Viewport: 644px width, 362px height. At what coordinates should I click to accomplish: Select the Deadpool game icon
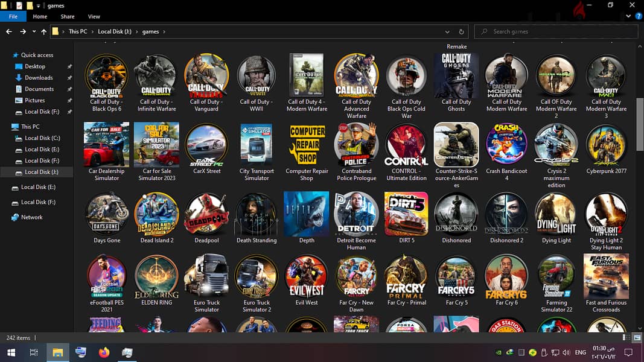[x=206, y=214]
